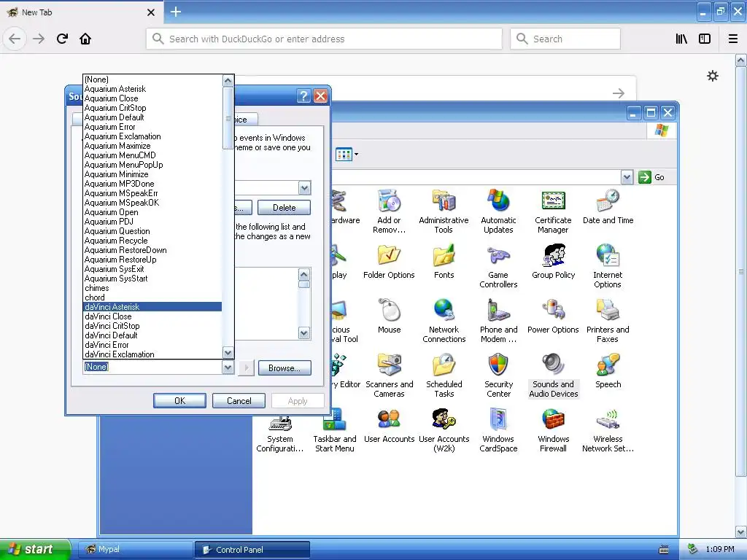
Task: Click OK in Sounds dialog
Action: (179, 401)
